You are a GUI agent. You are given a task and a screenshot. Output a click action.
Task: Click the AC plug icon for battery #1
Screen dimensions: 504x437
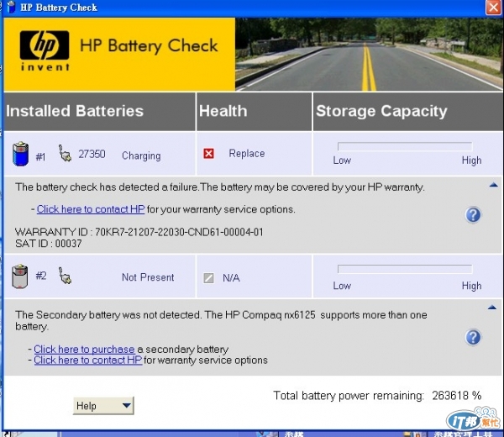[65, 153]
